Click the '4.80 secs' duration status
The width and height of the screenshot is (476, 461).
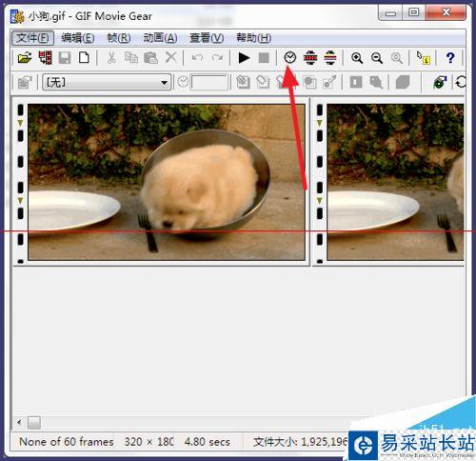click(x=208, y=442)
